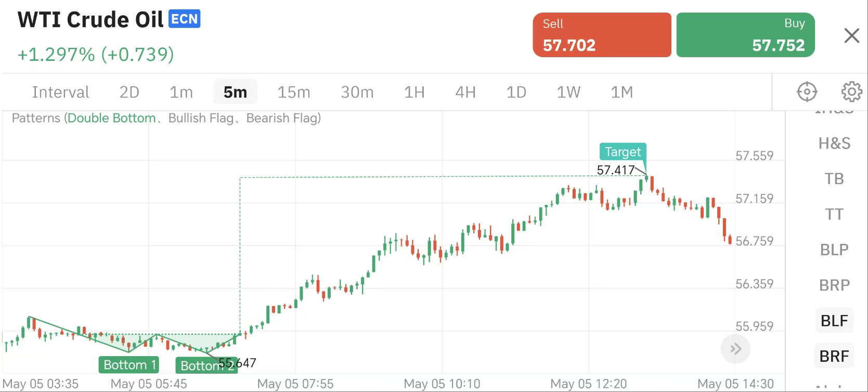This screenshot has height=392, width=868.
Task: Disable the BLF bullish flag pattern
Action: click(834, 321)
